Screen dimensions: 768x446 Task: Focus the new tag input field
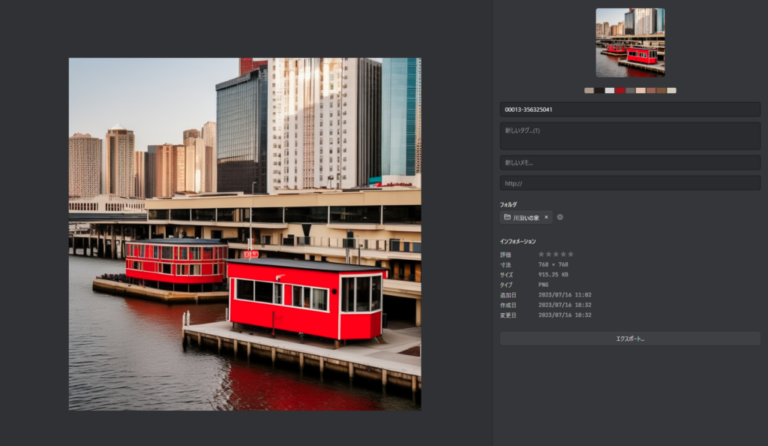(x=630, y=135)
